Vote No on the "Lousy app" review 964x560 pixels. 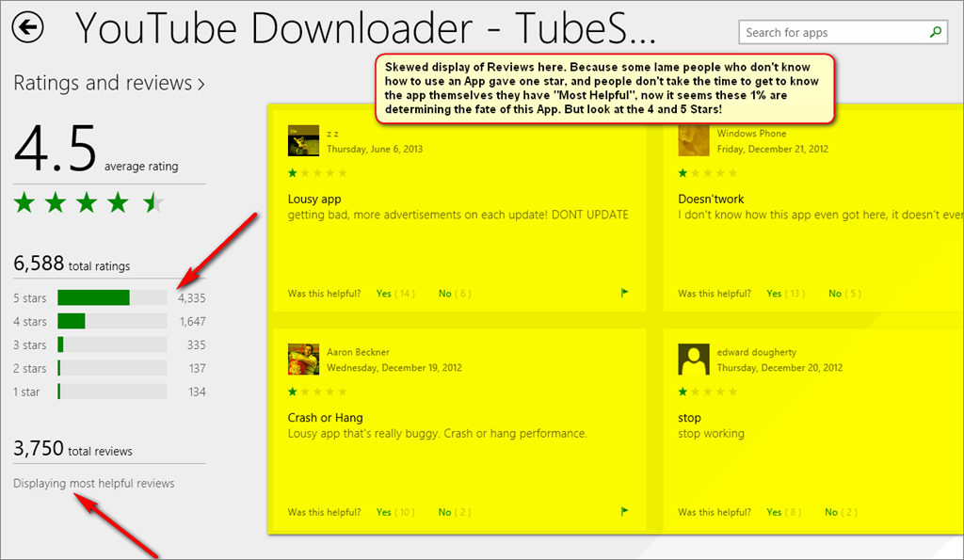coord(445,294)
